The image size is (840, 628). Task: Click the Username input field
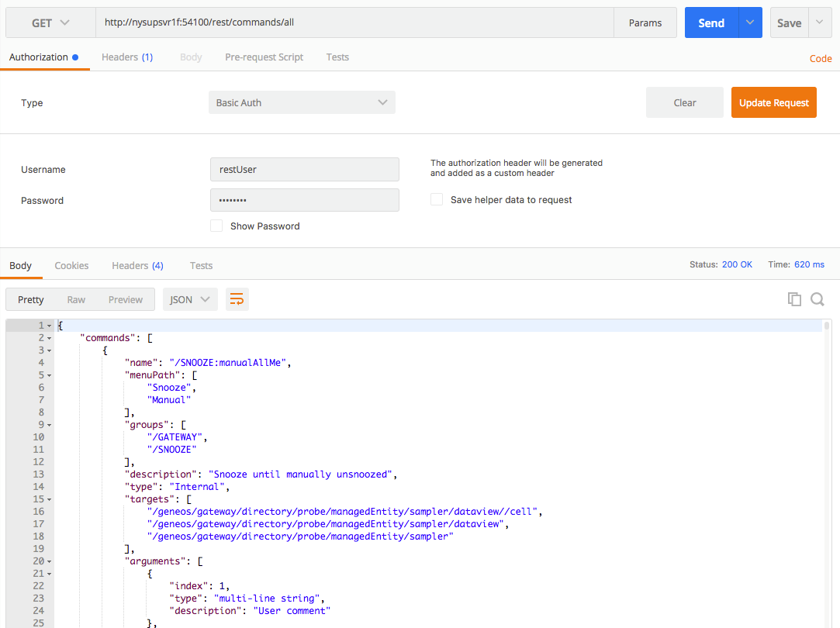coord(304,170)
